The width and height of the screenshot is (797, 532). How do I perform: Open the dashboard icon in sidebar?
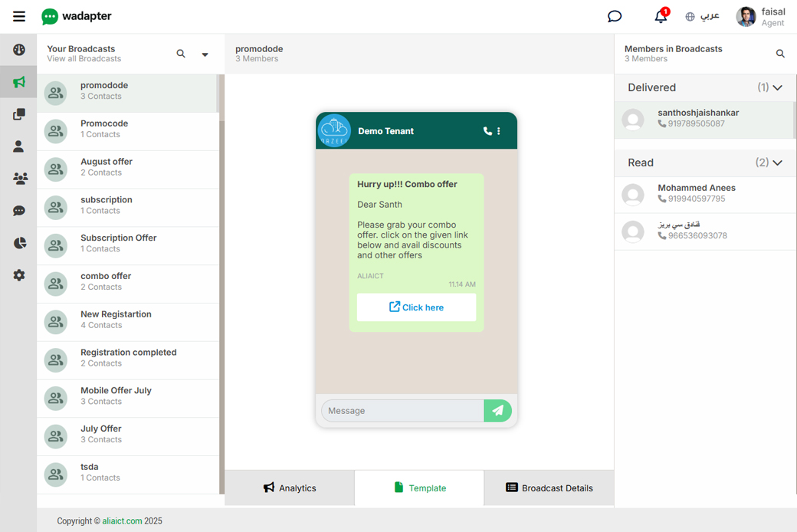[x=19, y=50]
